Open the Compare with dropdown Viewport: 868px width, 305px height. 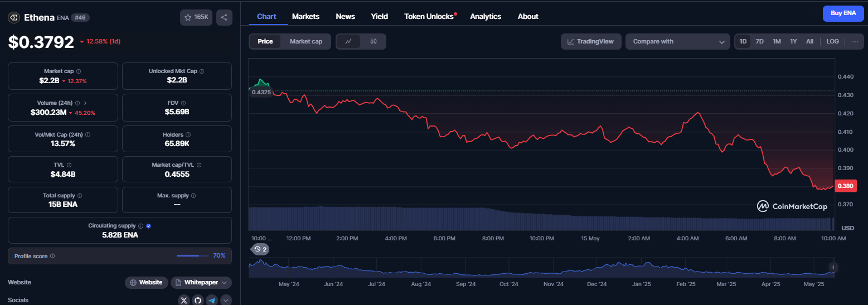(677, 41)
